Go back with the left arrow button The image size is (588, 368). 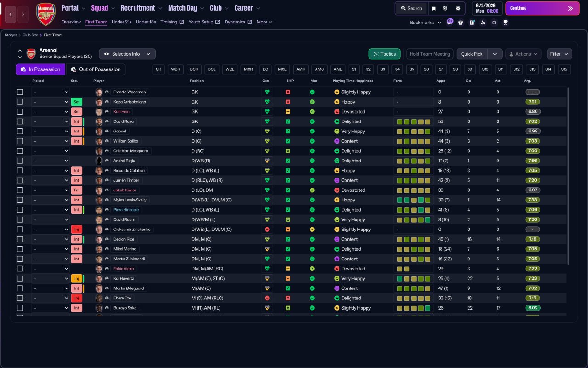point(11,14)
